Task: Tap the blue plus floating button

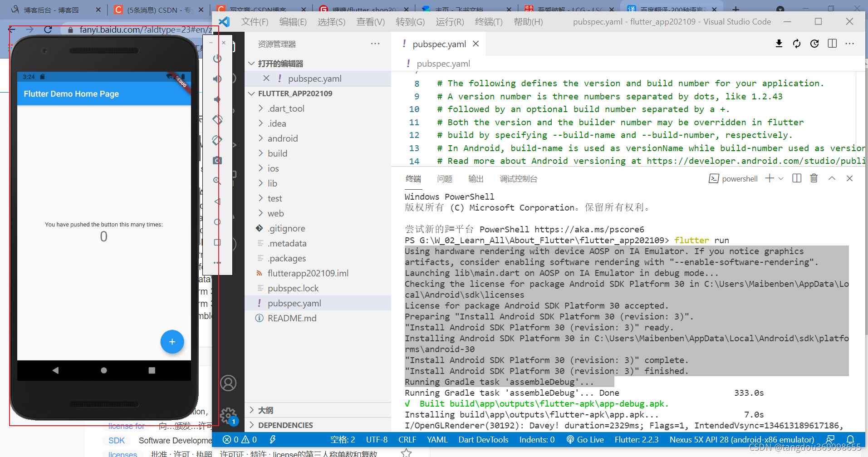Action: pyautogui.click(x=172, y=342)
